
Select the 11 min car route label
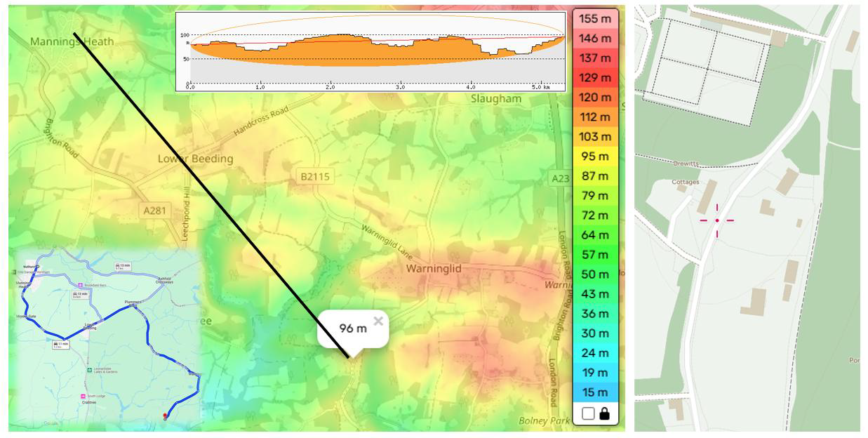tap(62, 345)
